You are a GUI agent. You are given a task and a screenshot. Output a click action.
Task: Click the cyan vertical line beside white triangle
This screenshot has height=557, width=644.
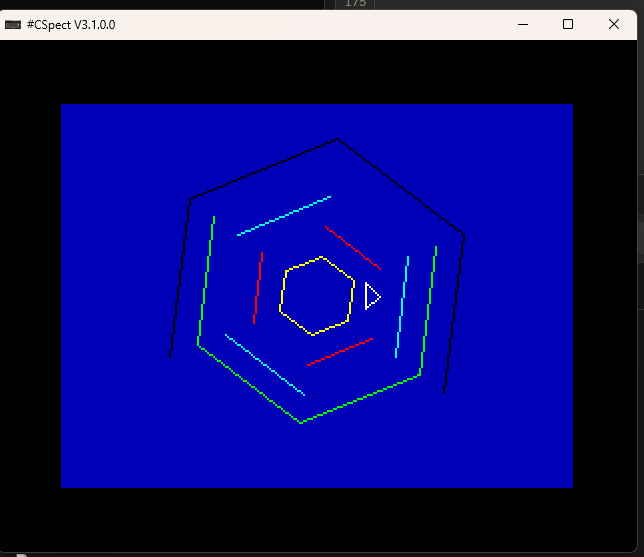click(x=402, y=306)
